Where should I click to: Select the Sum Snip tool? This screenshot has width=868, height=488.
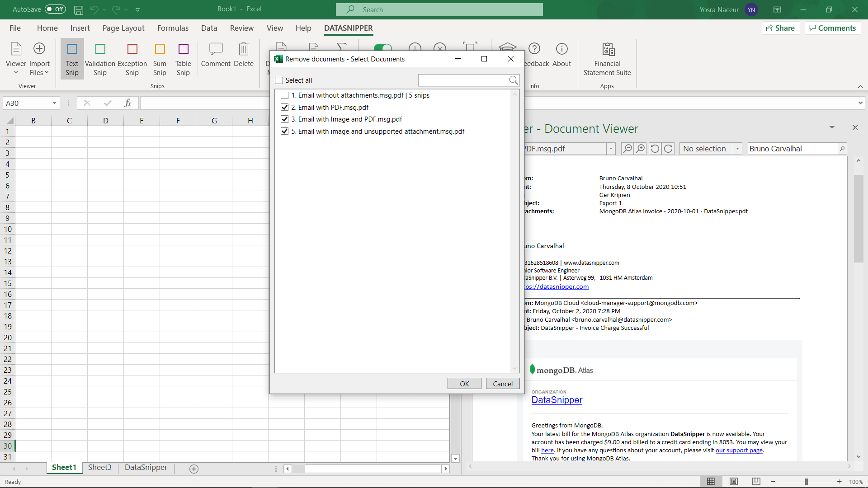pyautogui.click(x=160, y=59)
